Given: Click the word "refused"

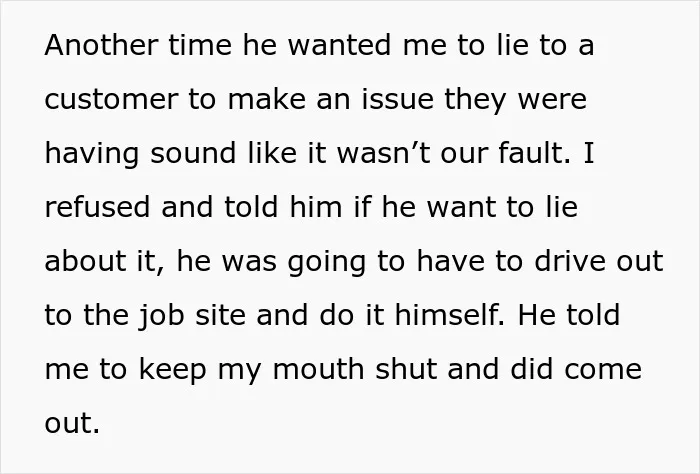Looking at the screenshot, I should click(x=97, y=207).
